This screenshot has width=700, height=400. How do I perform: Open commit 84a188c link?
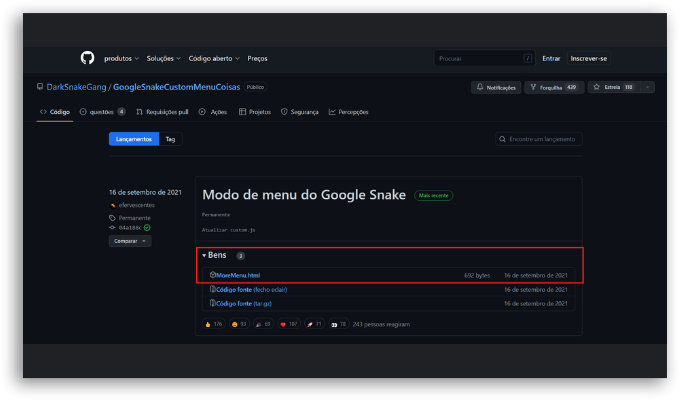tap(130, 228)
